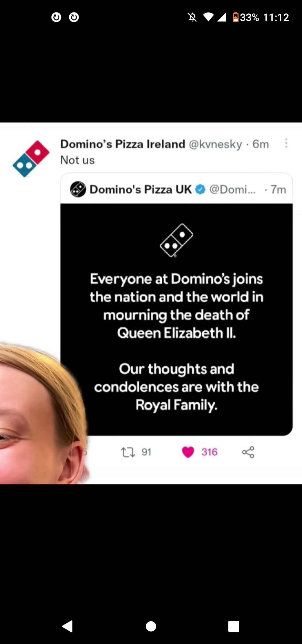Viewport: 302px width, 644px height.
Task: Open recent apps with the square button
Action: (x=233, y=626)
